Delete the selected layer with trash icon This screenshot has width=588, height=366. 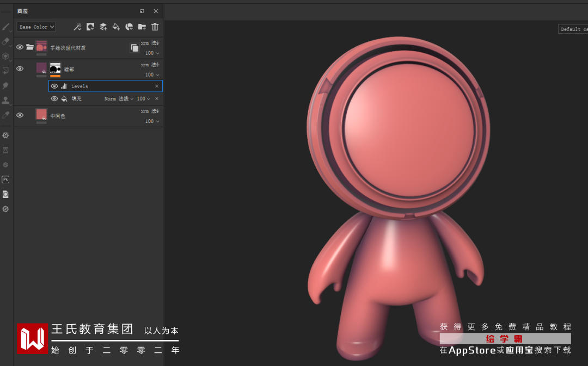pyautogui.click(x=155, y=27)
